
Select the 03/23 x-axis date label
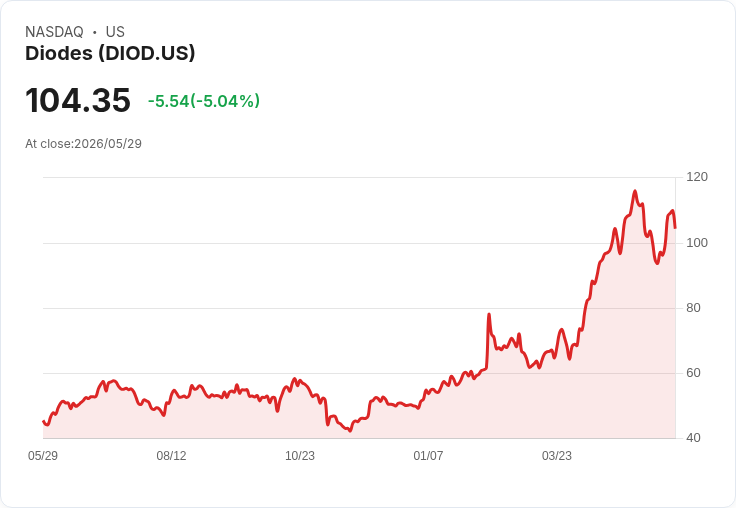click(557, 455)
